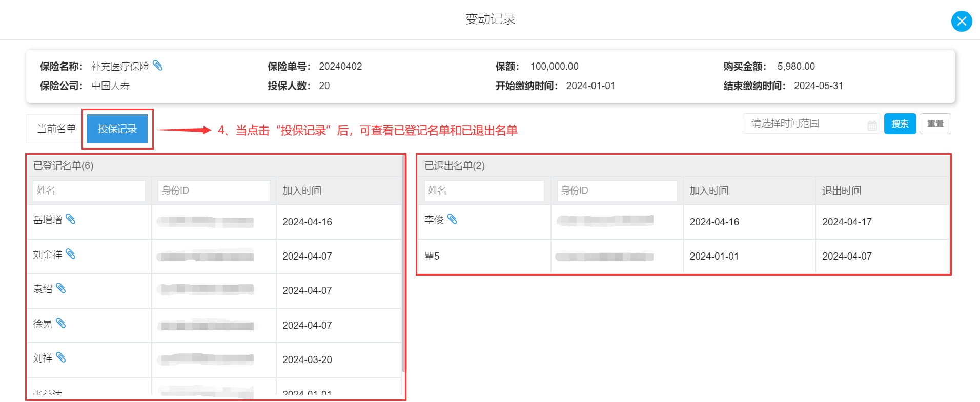This screenshot has width=980, height=402.
Task: Focus 姓名 filter in 已登记名单 table
Action: [x=89, y=191]
